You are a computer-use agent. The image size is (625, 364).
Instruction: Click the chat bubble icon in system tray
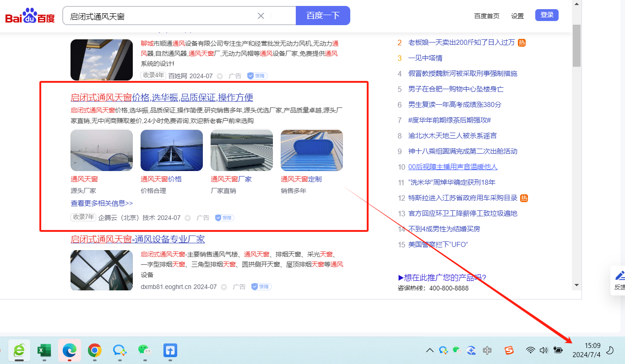(x=443, y=350)
